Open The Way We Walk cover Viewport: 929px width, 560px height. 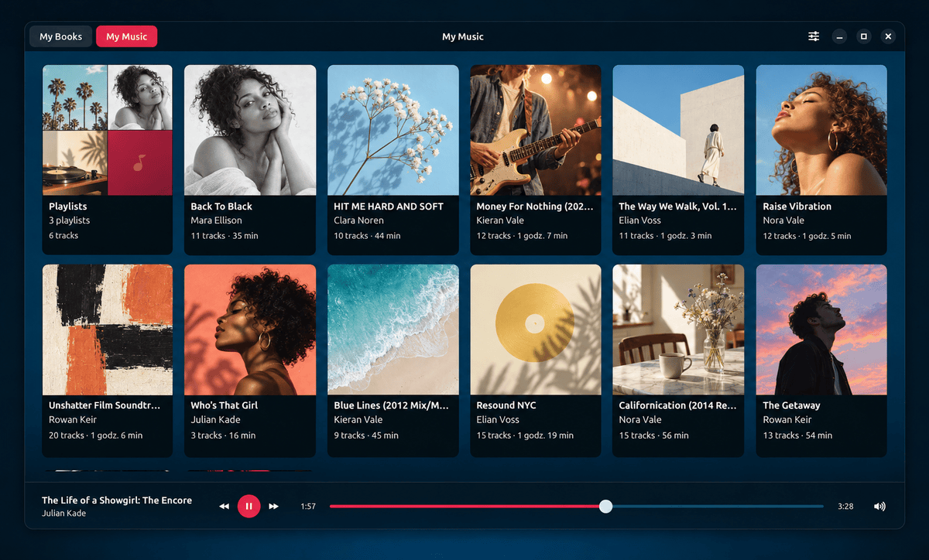(678, 130)
